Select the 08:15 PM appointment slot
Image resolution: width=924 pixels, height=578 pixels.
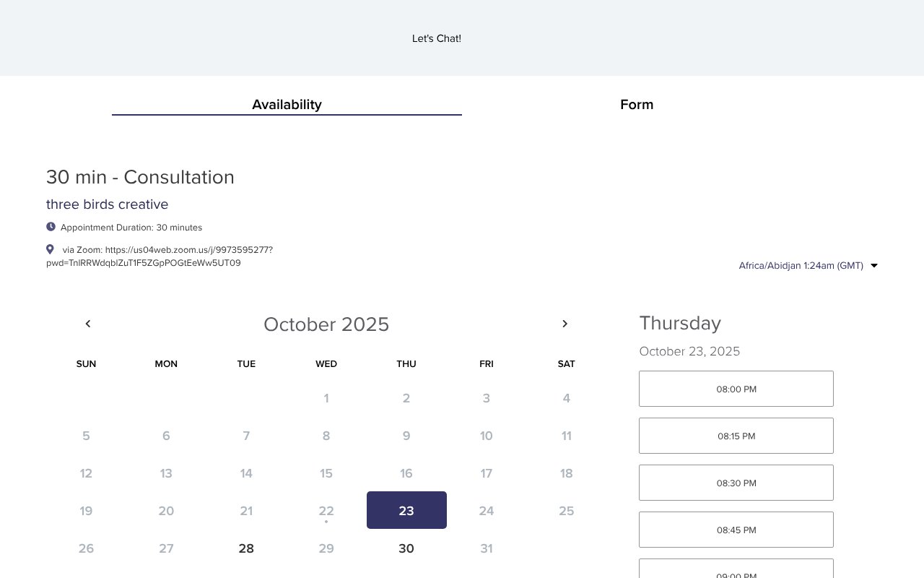(x=736, y=436)
